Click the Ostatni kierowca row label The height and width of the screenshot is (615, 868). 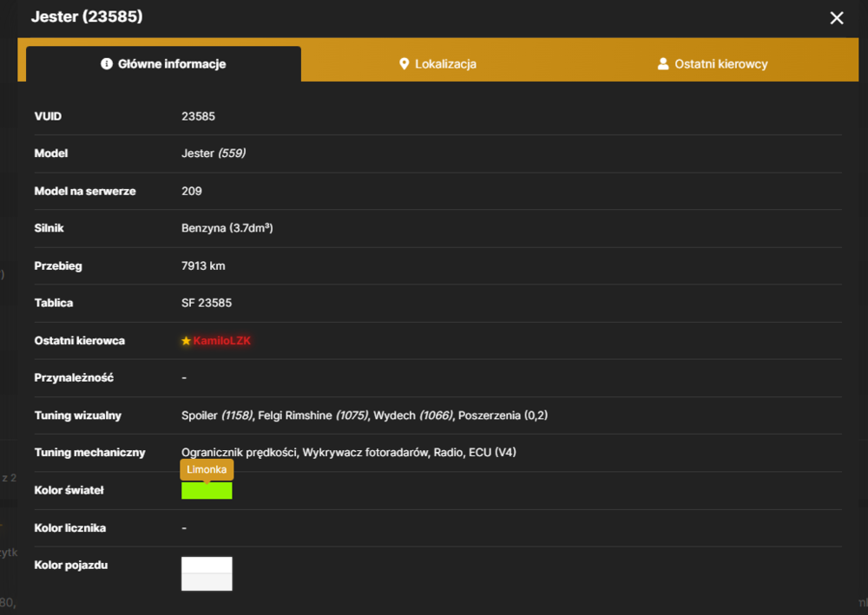point(79,341)
